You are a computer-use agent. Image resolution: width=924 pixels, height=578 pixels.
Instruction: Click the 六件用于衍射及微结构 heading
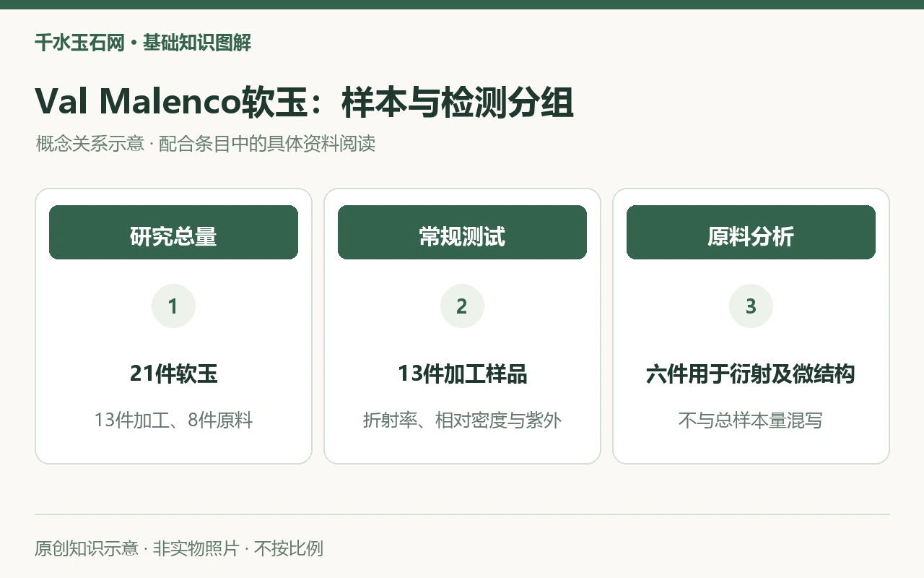point(751,374)
